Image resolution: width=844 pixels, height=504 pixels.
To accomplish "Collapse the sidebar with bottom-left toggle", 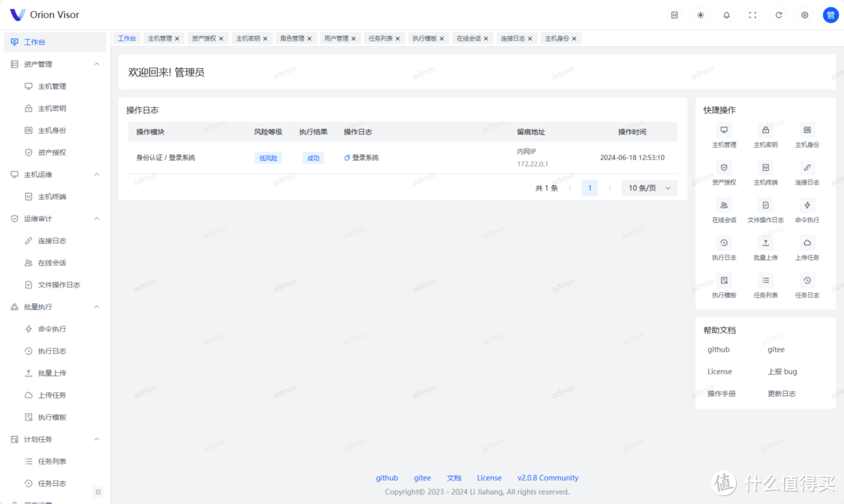I will [x=98, y=491].
